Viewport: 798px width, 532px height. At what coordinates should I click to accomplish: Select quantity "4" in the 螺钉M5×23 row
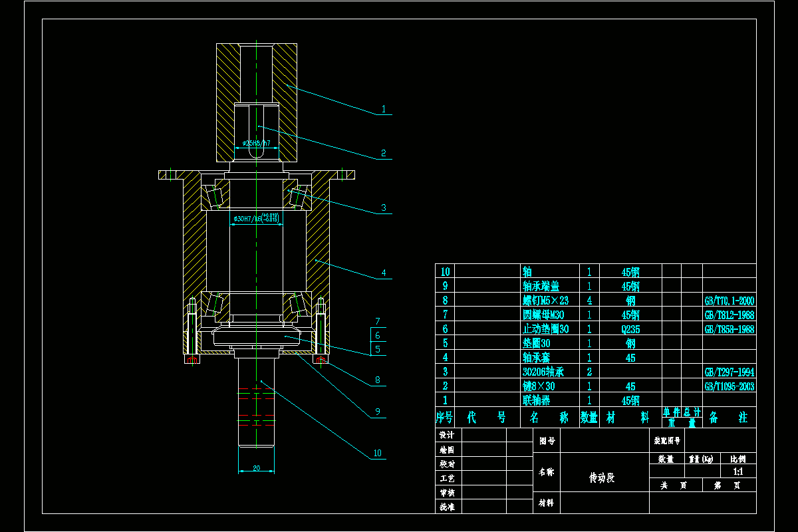[590, 301]
